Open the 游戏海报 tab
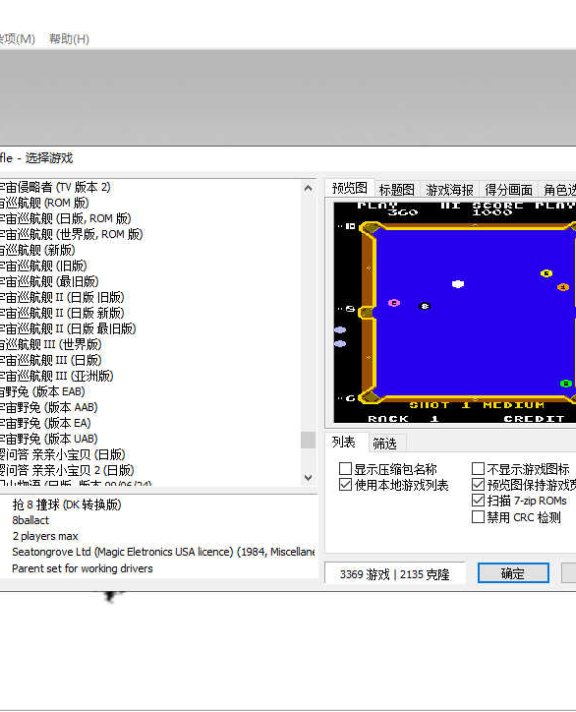Screen dimensions: 576x712 coord(450,189)
